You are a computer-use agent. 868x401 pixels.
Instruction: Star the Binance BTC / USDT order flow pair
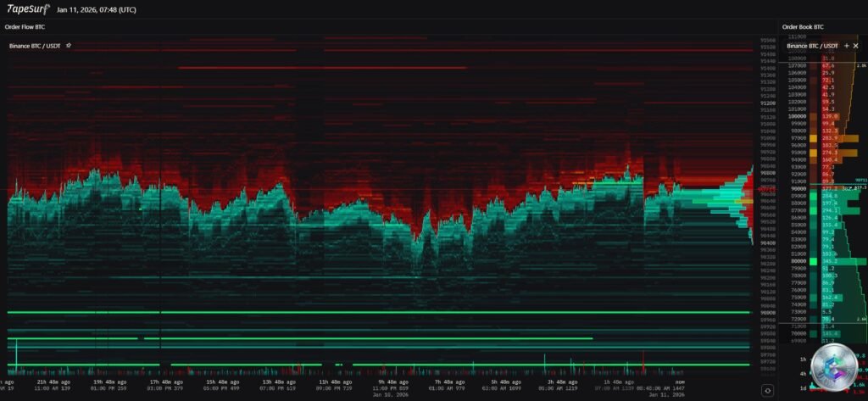pyautogui.click(x=68, y=45)
